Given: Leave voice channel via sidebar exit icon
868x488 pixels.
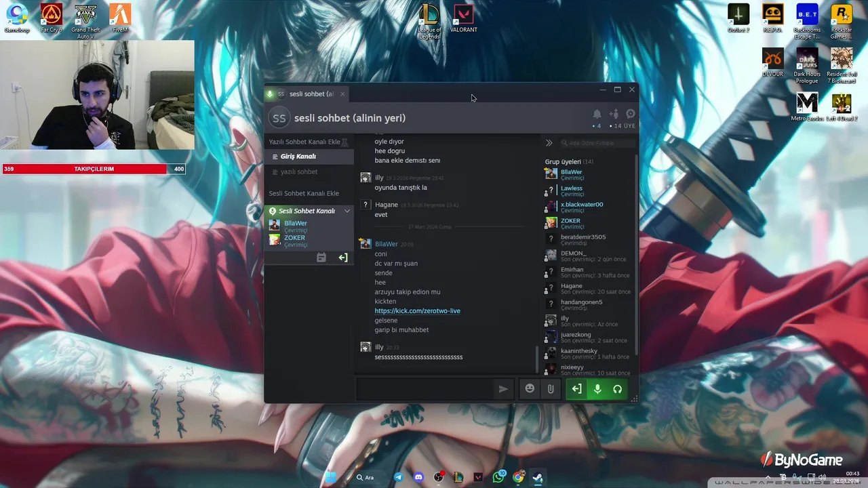Looking at the screenshot, I should coord(343,258).
